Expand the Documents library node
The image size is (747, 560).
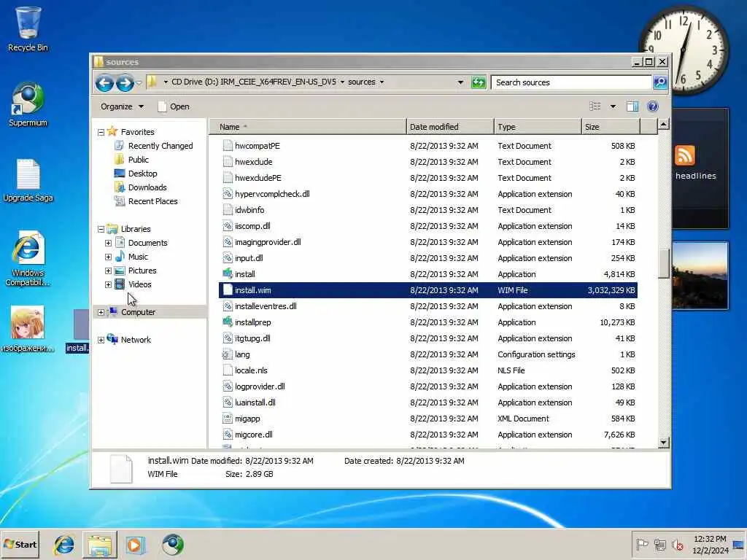pyautogui.click(x=108, y=244)
